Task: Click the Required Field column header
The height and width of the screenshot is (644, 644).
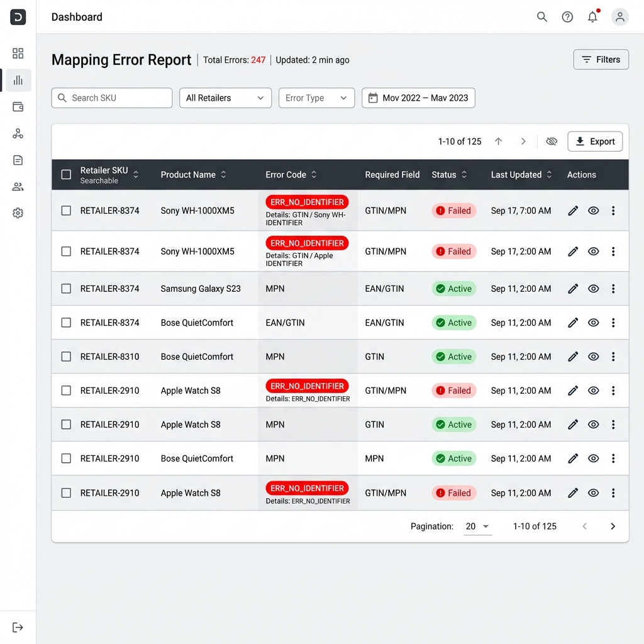Action: [x=392, y=175]
